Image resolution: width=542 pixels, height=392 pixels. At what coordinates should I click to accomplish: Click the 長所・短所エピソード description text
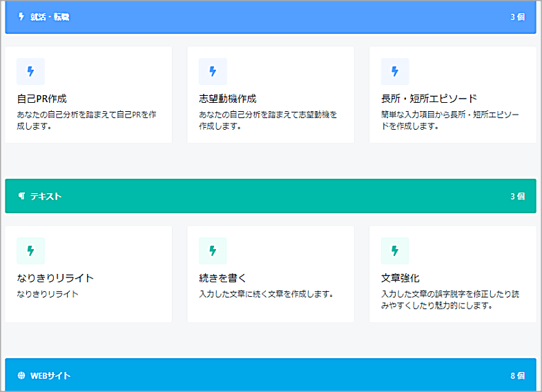coord(450,120)
